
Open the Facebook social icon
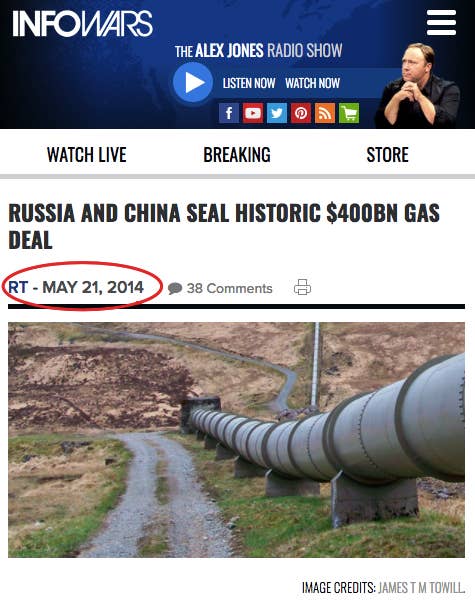click(x=229, y=113)
